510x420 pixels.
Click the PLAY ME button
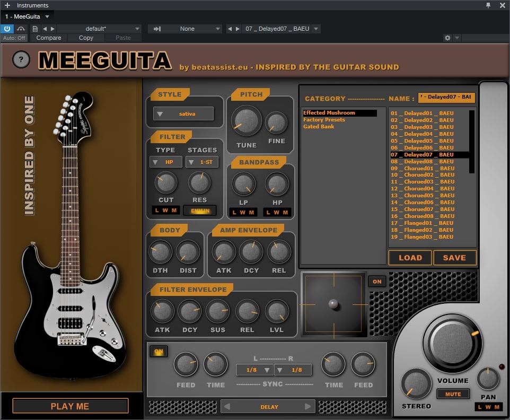[x=70, y=406]
